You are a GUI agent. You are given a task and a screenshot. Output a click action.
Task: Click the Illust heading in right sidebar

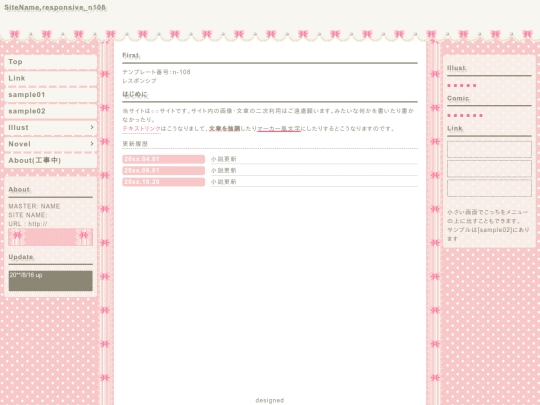[456, 68]
